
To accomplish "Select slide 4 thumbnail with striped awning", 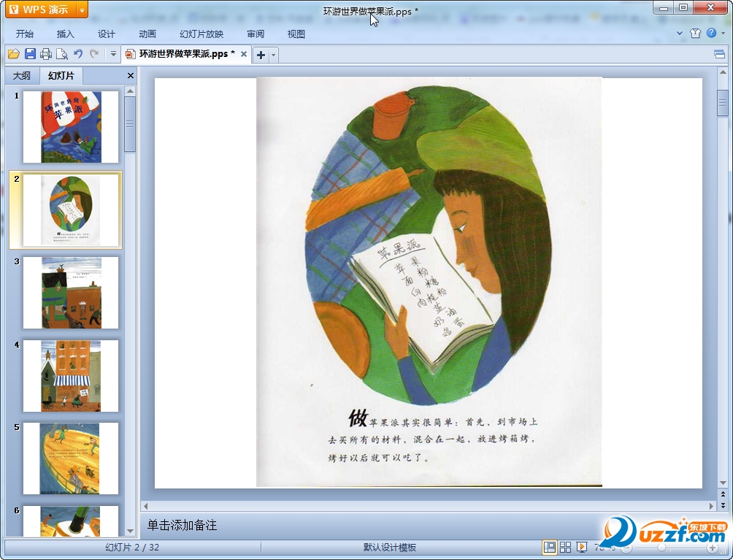I will click(71, 376).
